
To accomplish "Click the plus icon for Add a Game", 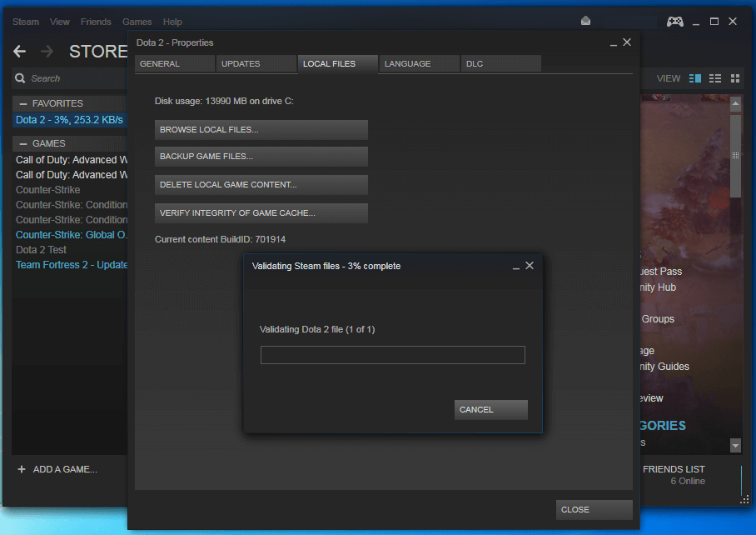I will pos(21,469).
